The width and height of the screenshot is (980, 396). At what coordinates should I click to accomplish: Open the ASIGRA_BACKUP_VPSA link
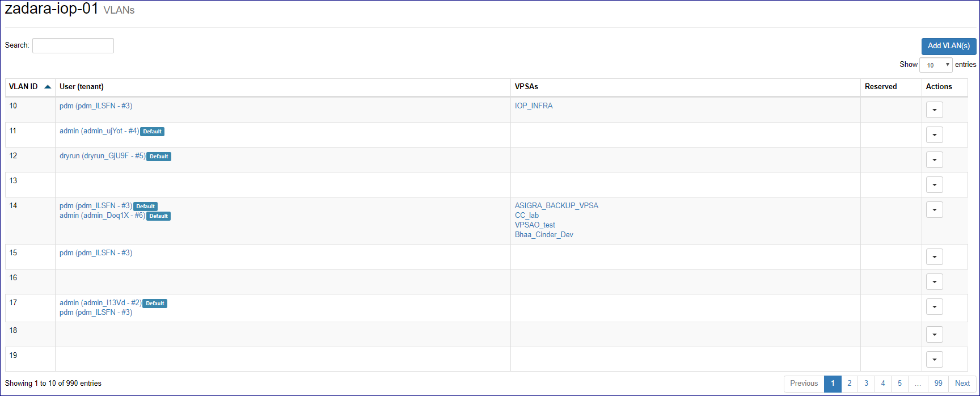pyautogui.click(x=556, y=206)
